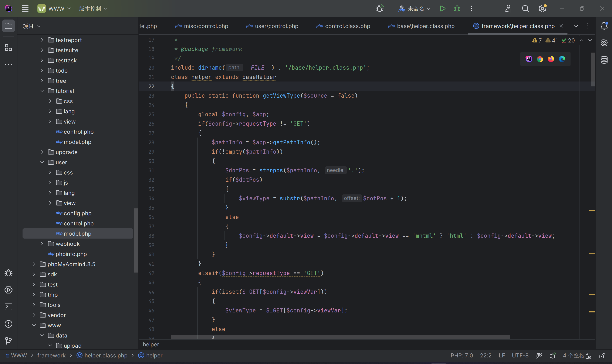Toggle the read-only lock in status bar

coord(602,356)
